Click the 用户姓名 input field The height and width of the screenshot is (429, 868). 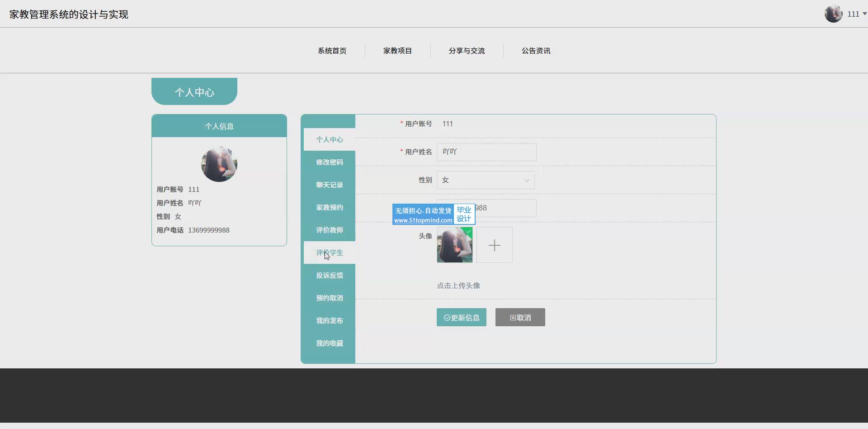pos(486,152)
